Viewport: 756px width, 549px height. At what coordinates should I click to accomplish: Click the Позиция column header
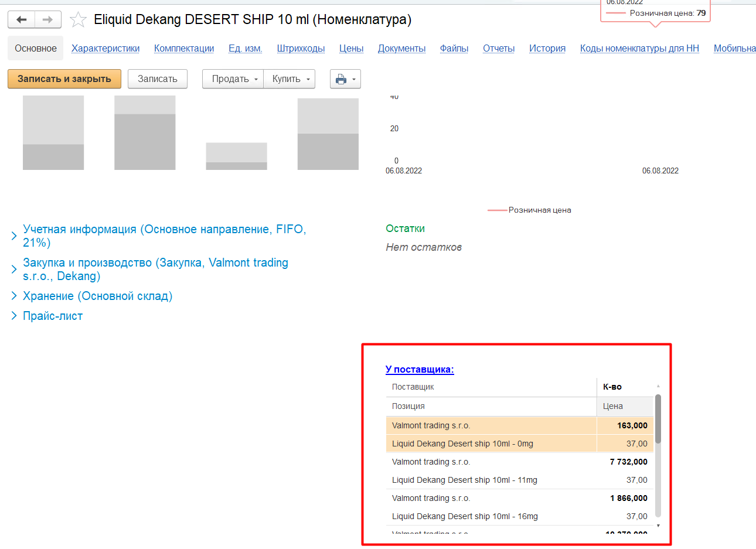491,406
